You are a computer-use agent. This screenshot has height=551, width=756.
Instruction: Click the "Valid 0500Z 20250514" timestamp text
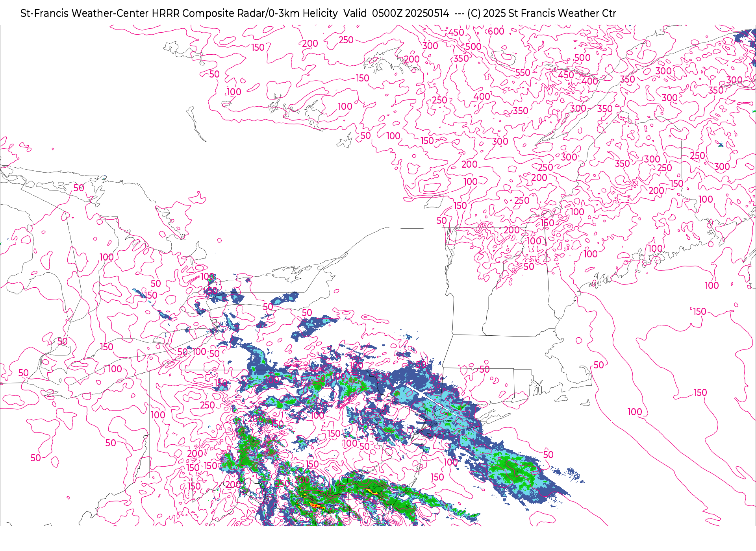point(396,13)
